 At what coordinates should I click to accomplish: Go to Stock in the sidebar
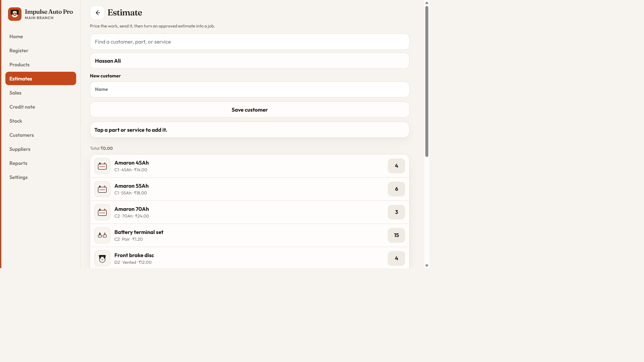pos(41,121)
